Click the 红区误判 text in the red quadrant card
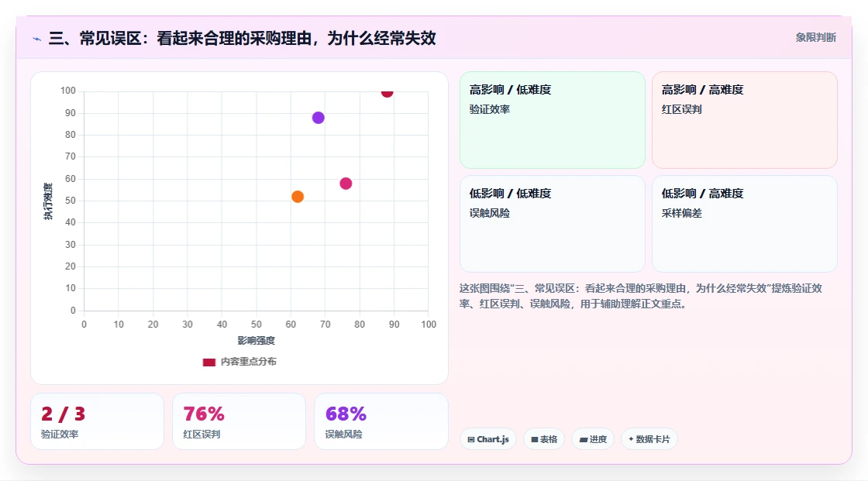This screenshot has width=868, height=481. tap(681, 109)
